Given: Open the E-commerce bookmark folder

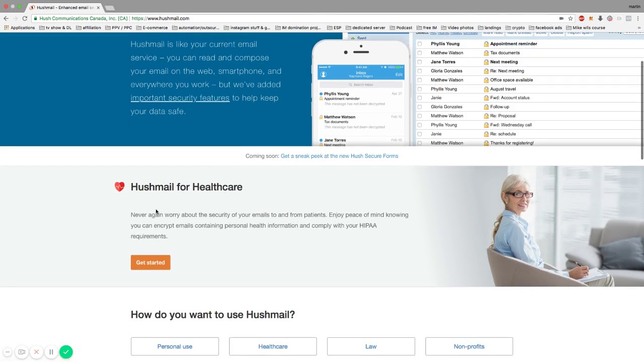Looking at the screenshot, I should tap(152, 28).
